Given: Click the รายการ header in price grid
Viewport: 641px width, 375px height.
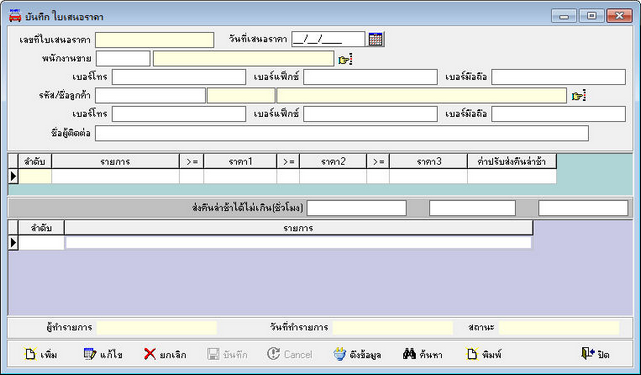Looking at the screenshot, I should [115, 162].
